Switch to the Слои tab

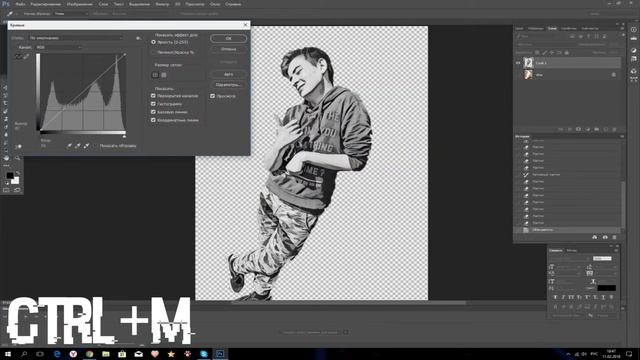coord(552,29)
